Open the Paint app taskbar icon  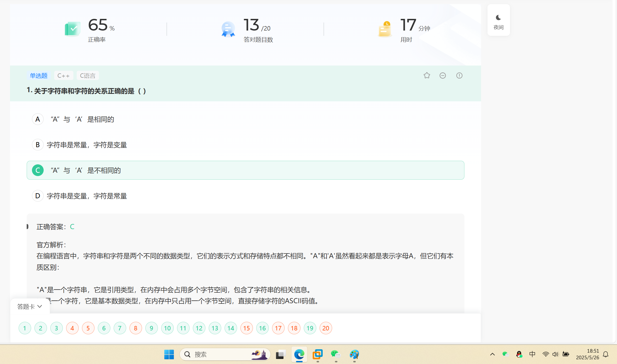pos(354,354)
